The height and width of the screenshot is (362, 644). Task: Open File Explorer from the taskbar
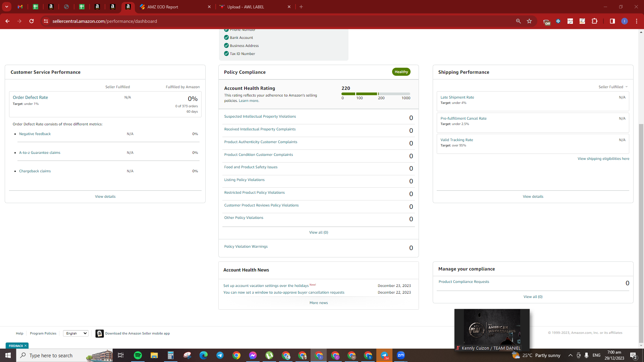154,355
